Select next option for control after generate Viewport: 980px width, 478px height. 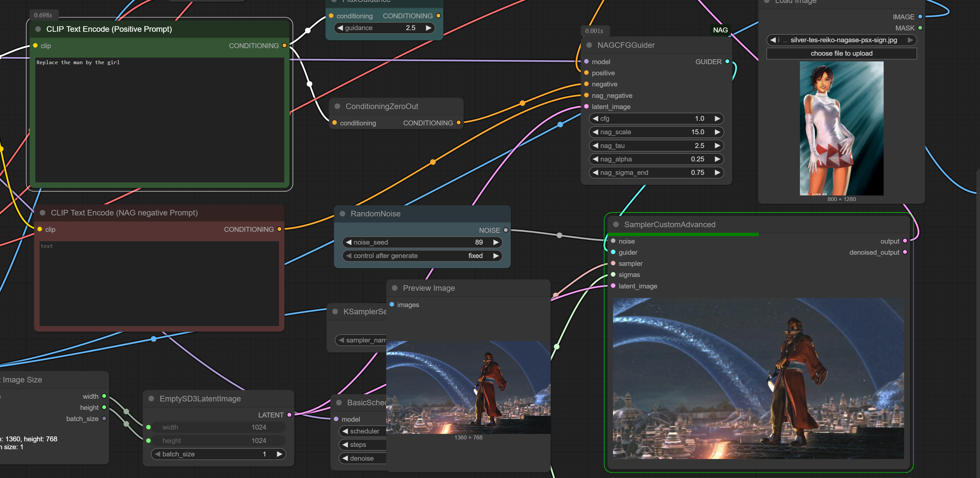click(x=496, y=256)
